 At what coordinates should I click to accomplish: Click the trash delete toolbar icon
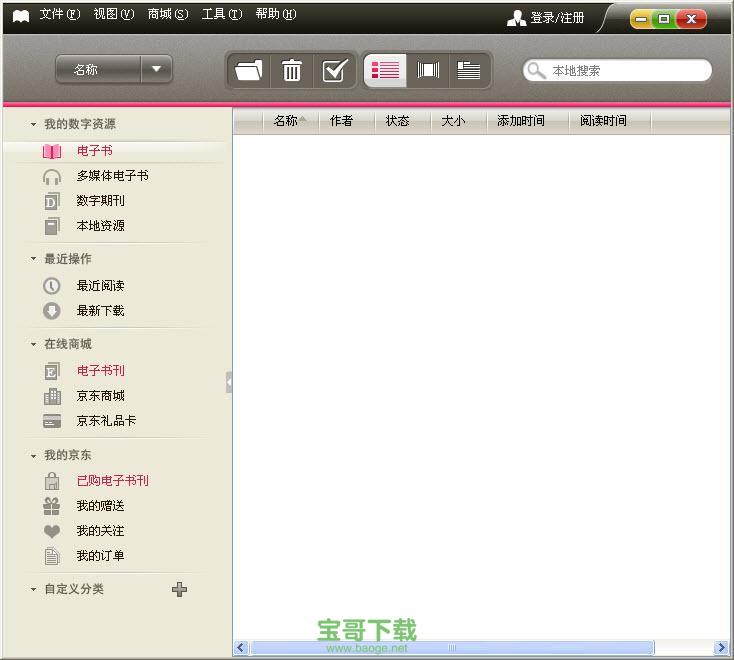point(292,70)
